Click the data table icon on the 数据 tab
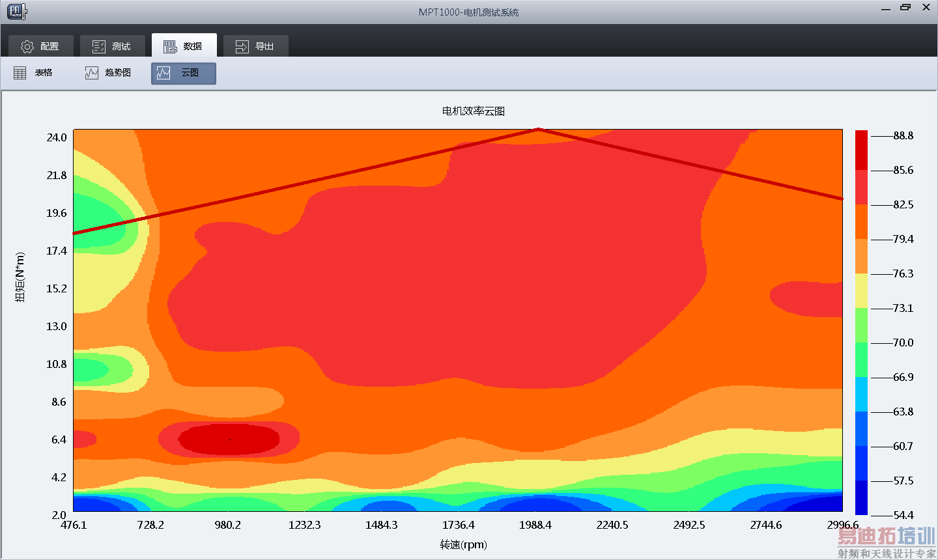 tap(170, 46)
